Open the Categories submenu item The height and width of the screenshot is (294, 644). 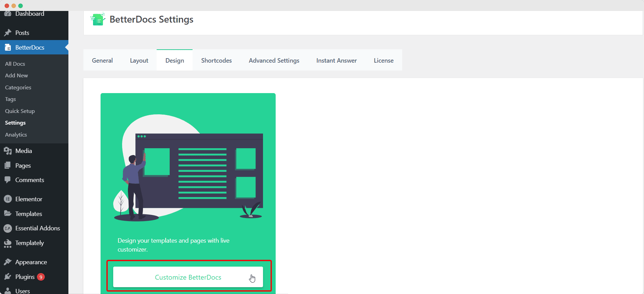click(18, 88)
